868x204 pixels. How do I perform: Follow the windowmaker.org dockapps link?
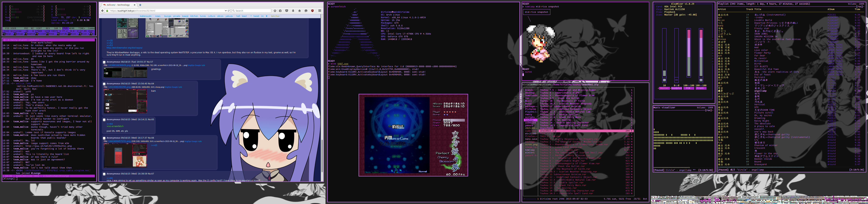pos(124,48)
